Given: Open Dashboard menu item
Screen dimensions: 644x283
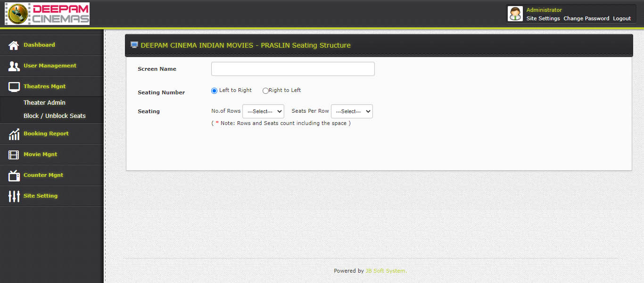Looking at the screenshot, I should coord(52,45).
